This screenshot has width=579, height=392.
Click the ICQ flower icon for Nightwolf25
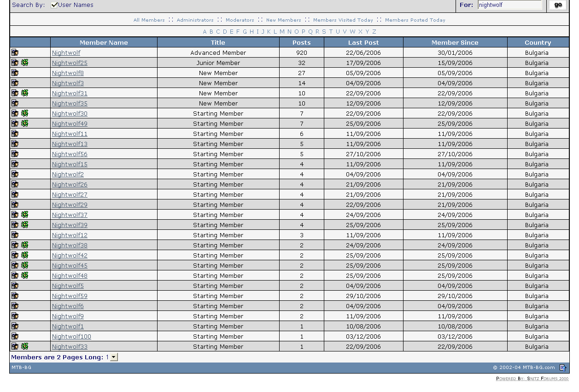[x=25, y=63]
